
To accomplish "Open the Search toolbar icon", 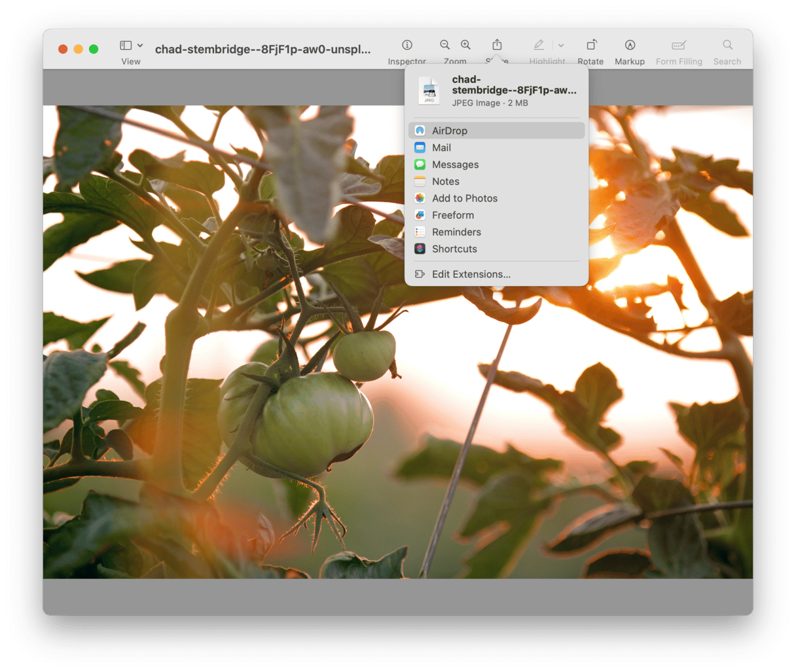I will click(x=727, y=45).
